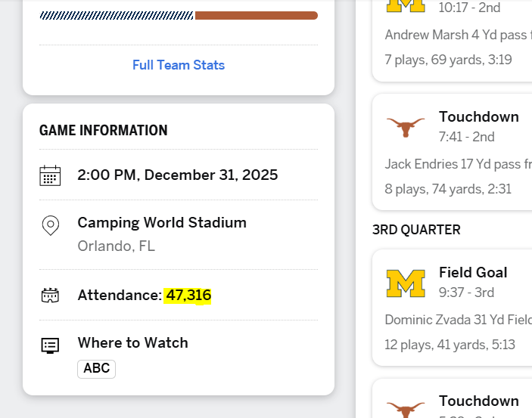Click the 2:00 PM December 31 date text
The image size is (532, 418).
pos(178,175)
